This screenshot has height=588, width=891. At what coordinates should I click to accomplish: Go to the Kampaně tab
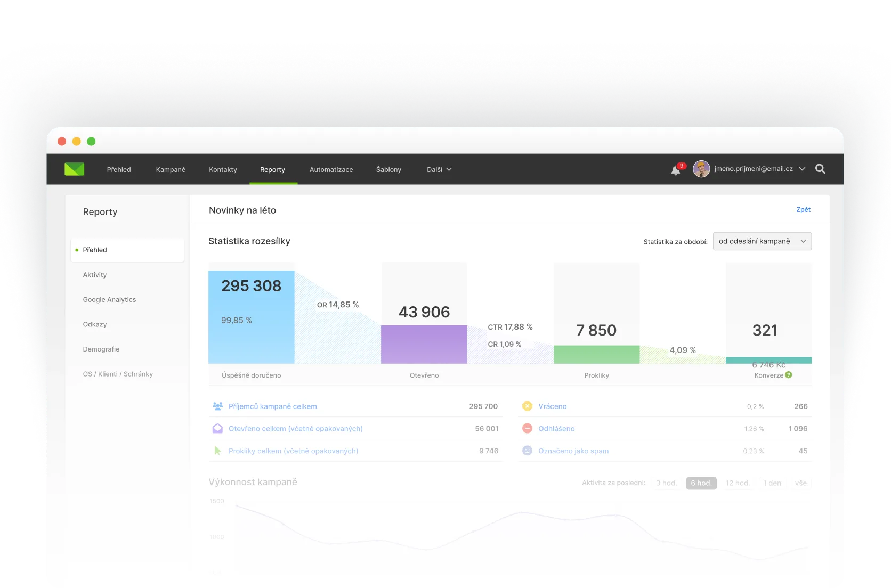click(171, 169)
